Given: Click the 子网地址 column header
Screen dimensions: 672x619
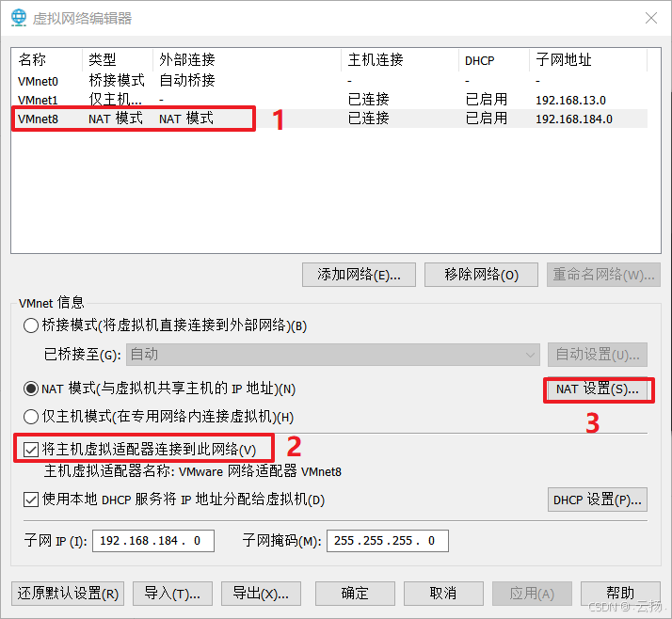Looking at the screenshot, I should pos(588,59).
